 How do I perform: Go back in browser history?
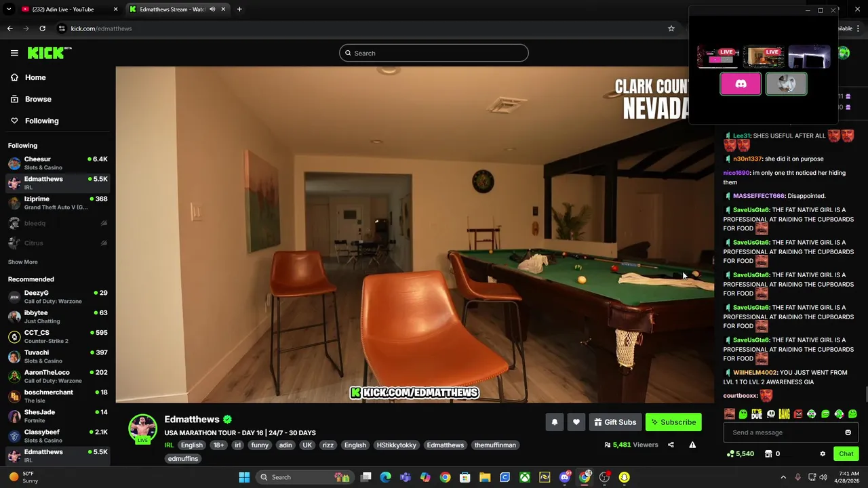tap(9, 28)
